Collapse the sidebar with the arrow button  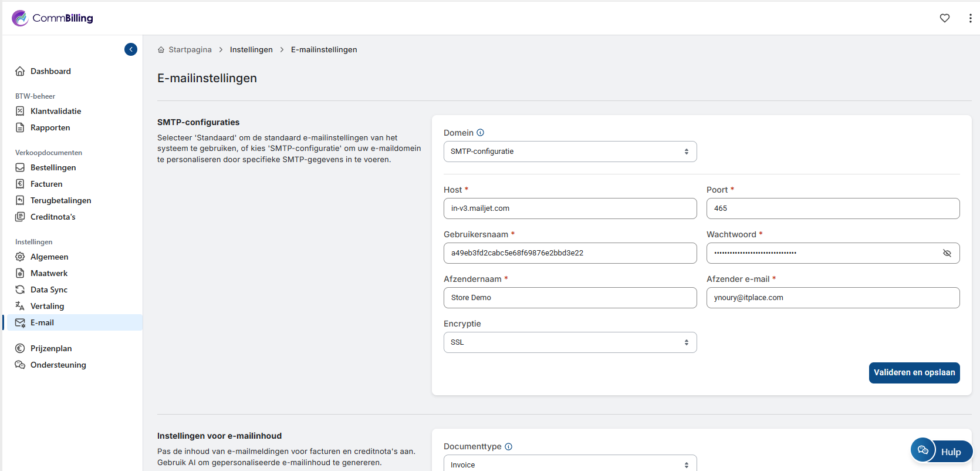click(131, 49)
